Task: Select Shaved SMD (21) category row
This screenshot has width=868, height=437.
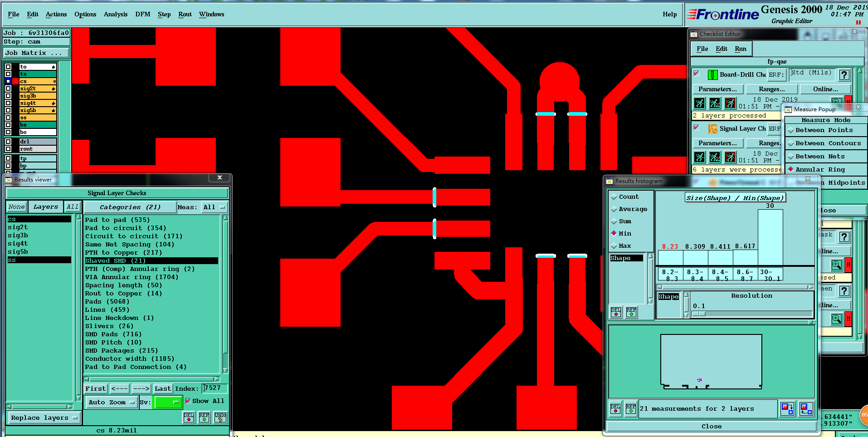Action: 151,261
